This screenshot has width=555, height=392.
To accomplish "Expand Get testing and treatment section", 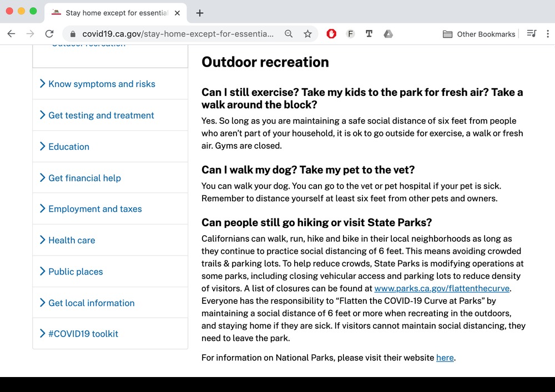I will [x=101, y=115].
